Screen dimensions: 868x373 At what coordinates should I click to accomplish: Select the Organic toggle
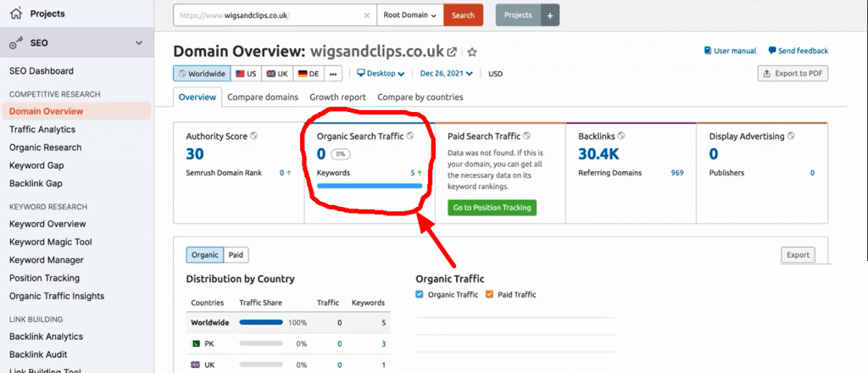click(205, 254)
